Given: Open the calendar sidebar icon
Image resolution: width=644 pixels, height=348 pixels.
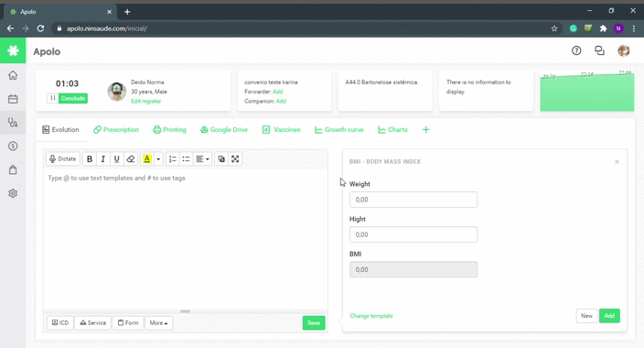Looking at the screenshot, I should [x=13, y=99].
